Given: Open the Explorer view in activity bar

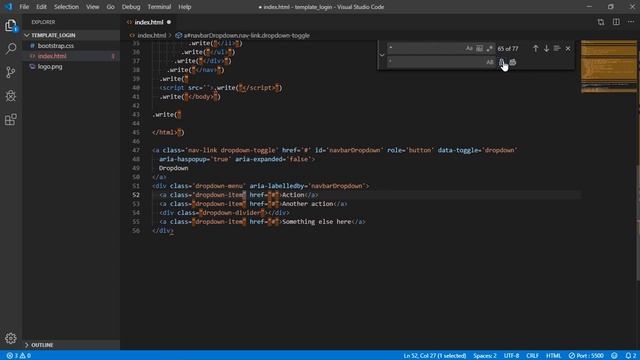Looking at the screenshot, I should (x=11, y=26).
